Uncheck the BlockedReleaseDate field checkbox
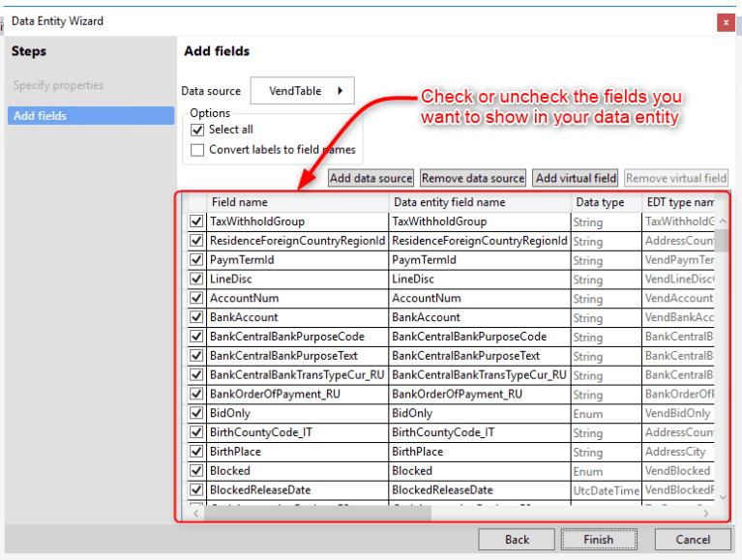This screenshot has height=560, width=742. coord(196,489)
